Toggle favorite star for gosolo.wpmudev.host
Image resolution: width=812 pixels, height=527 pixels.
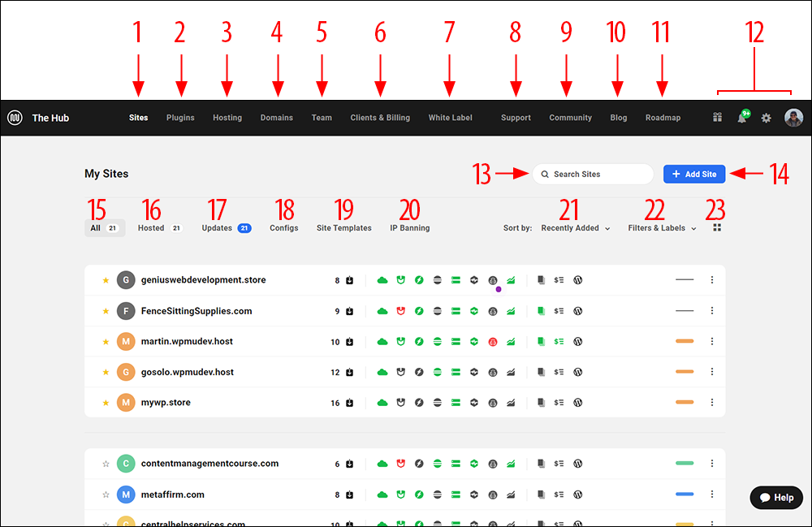tap(106, 372)
